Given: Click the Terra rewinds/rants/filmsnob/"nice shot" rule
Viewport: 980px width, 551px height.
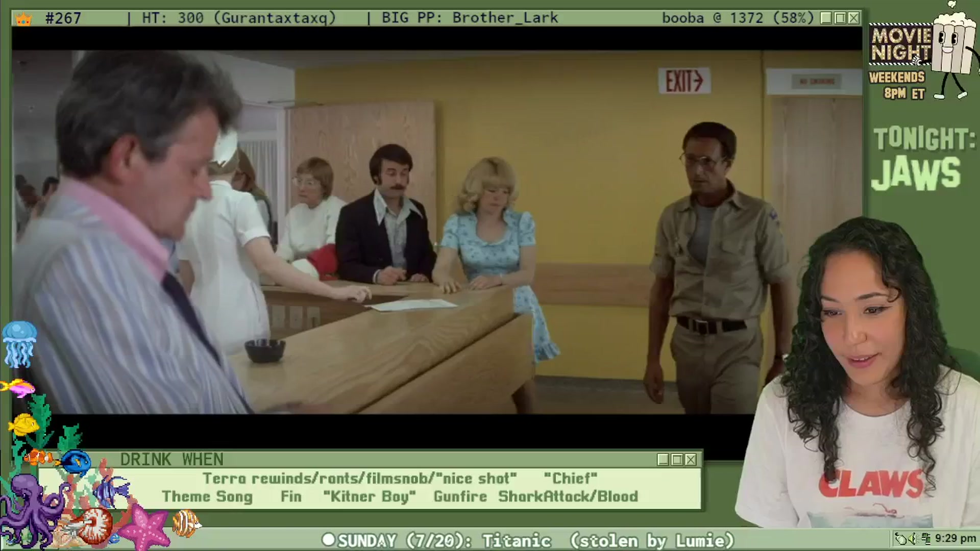Looking at the screenshot, I should (x=360, y=479).
